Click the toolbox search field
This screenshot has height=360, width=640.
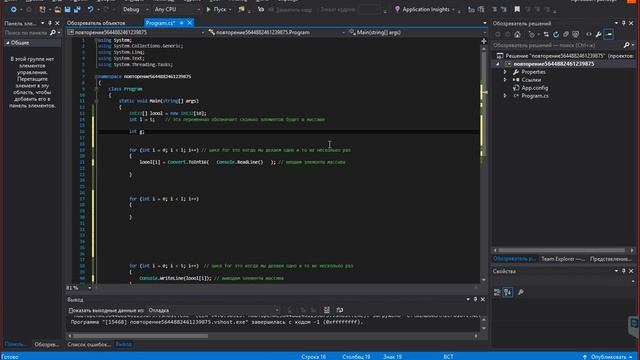click(x=26, y=33)
